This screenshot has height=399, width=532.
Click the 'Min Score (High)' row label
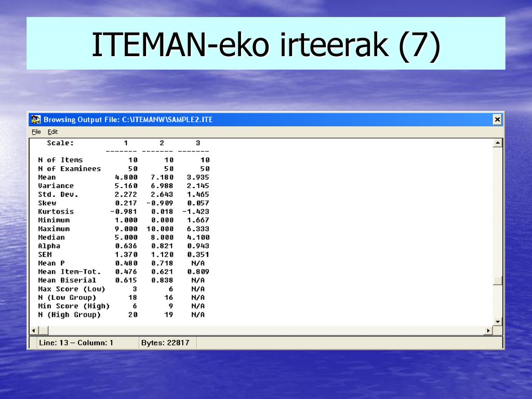coord(74,306)
